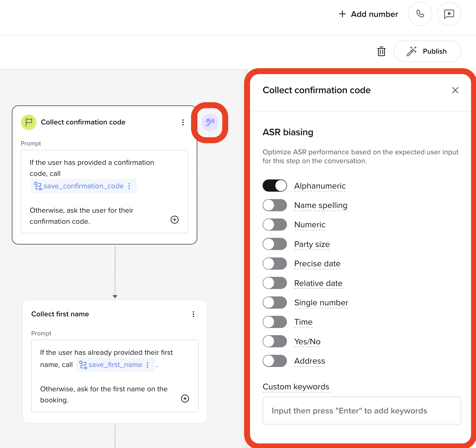Click the Publish button

tap(427, 51)
